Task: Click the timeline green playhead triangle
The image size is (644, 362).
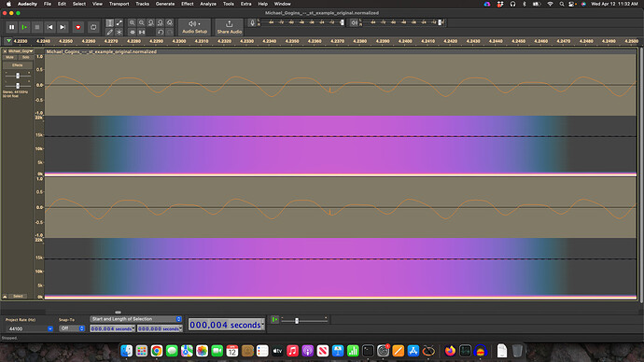Action: click(x=8, y=41)
